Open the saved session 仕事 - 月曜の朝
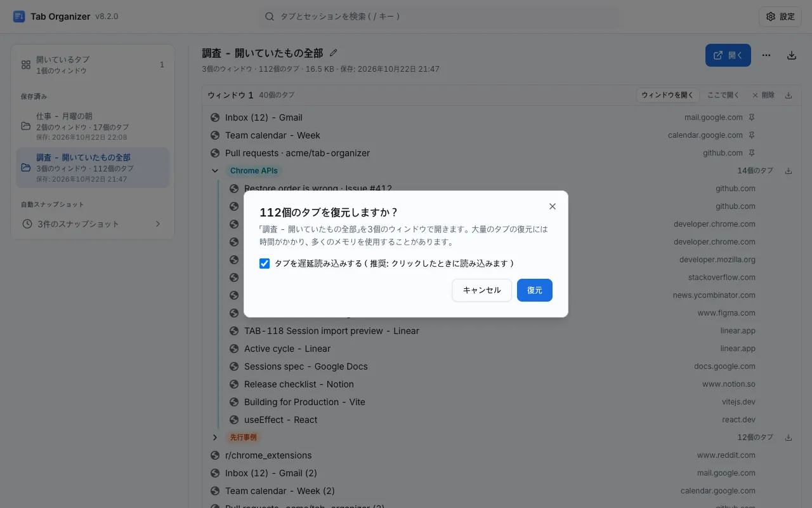 tap(93, 126)
